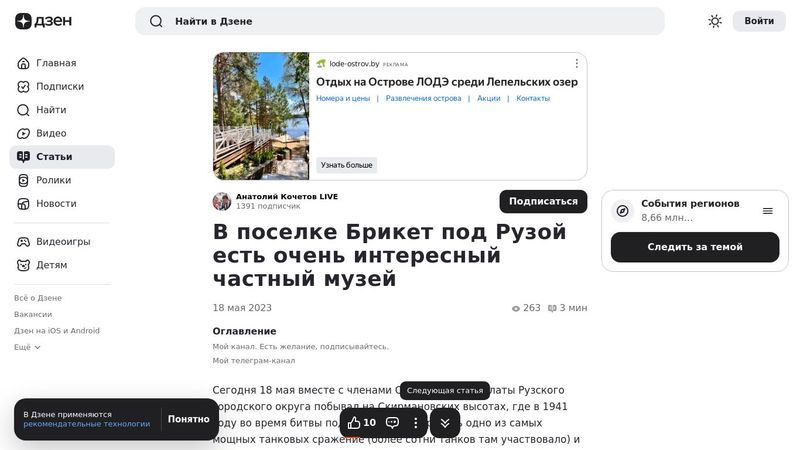
Task: Click the Дзен logo
Action: [x=37, y=21]
